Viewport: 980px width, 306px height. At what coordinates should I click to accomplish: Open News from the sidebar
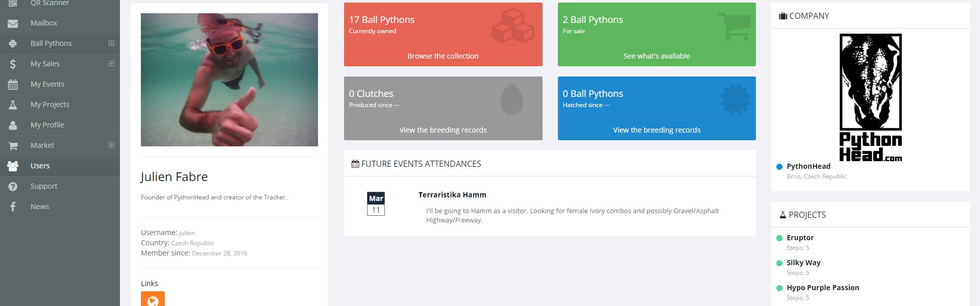[39, 206]
